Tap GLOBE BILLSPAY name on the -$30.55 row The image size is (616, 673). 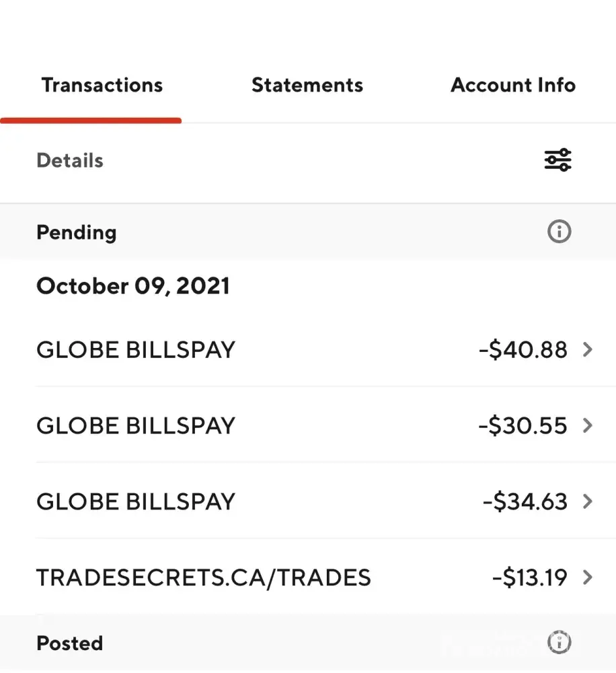[136, 425]
